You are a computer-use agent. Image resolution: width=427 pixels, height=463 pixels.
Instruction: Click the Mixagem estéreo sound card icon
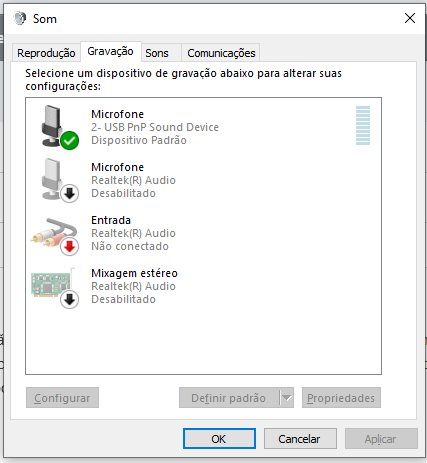[53, 286]
